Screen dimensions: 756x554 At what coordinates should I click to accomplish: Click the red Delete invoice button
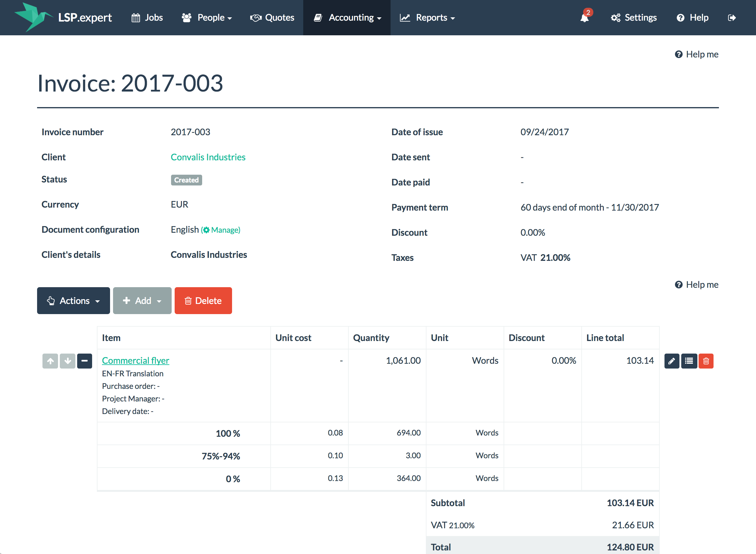tap(203, 301)
